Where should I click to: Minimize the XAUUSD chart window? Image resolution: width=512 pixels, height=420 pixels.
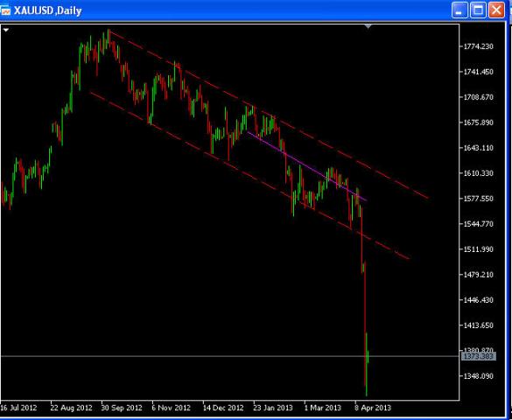point(459,10)
